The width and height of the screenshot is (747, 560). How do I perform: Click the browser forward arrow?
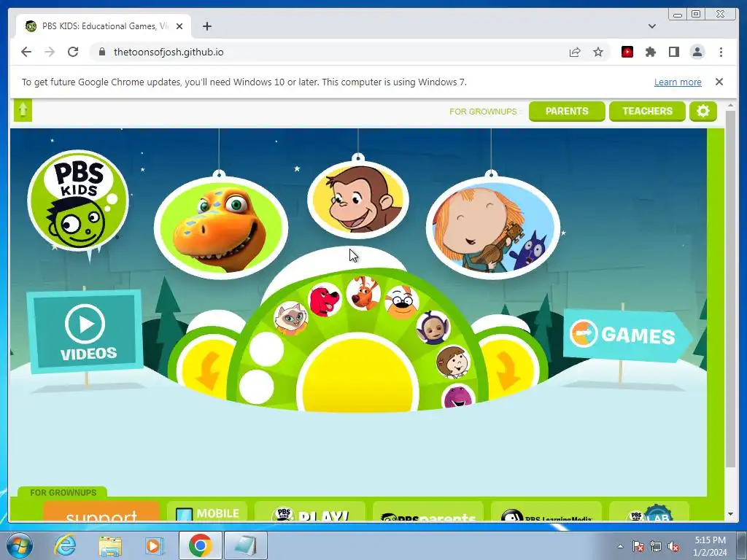point(50,52)
